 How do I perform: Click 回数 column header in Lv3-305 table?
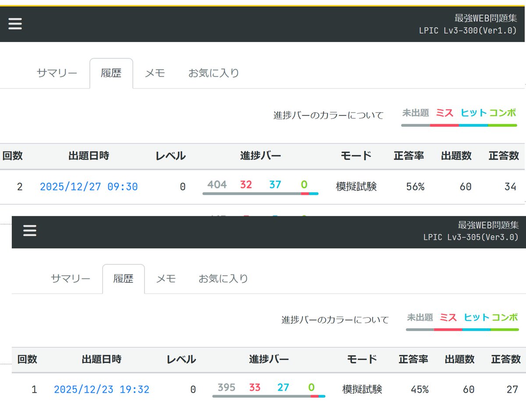(x=27, y=359)
